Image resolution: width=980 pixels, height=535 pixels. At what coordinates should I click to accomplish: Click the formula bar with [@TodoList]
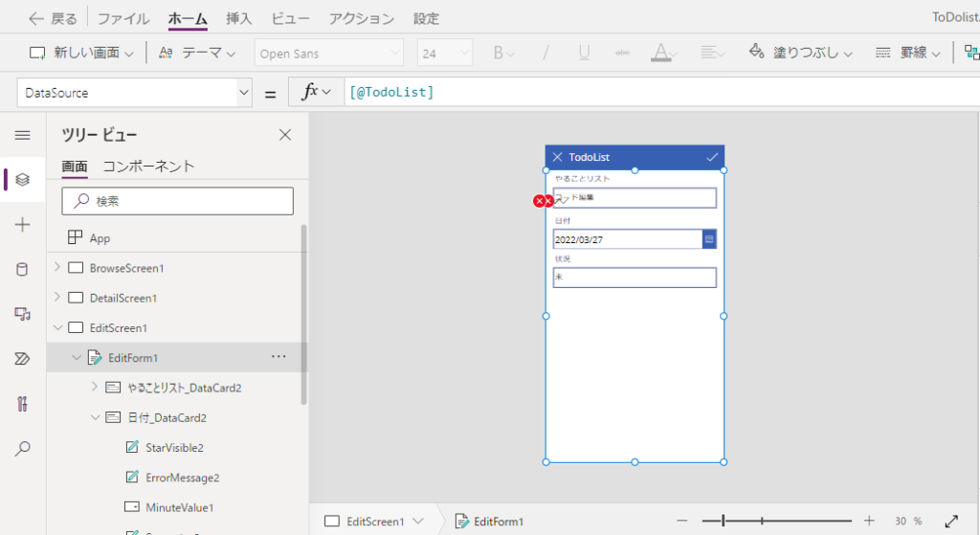(662, 93)
